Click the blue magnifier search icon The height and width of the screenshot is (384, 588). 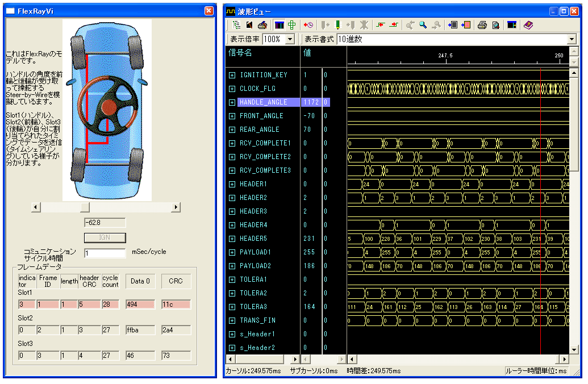coord(423,25)
